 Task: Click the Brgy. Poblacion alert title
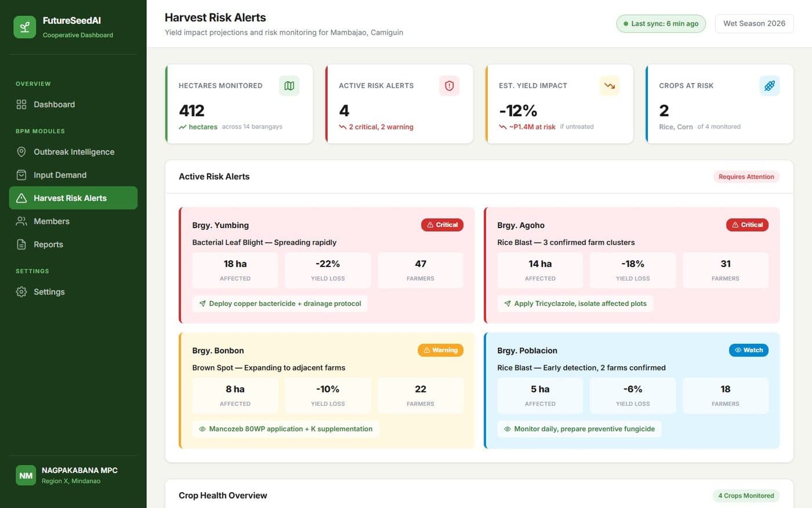(x=527, y=351)
